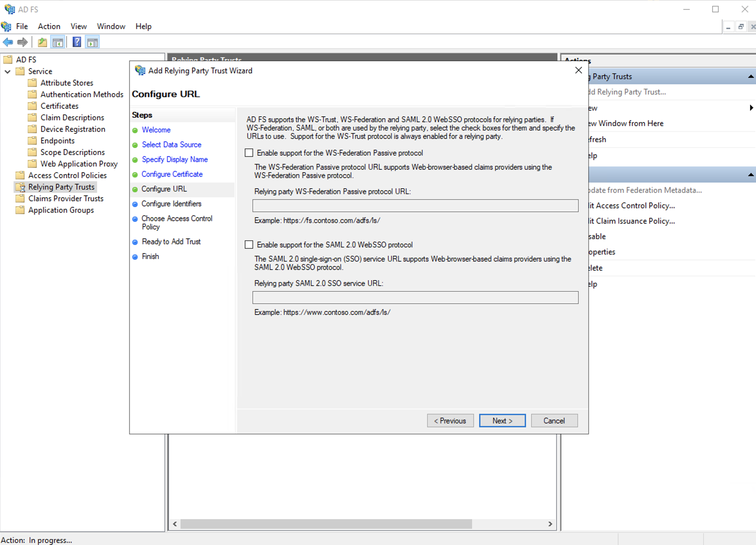This screenshot has height=545, width=756.
Task: Open the Action menu
Action: tap(49, 26)
